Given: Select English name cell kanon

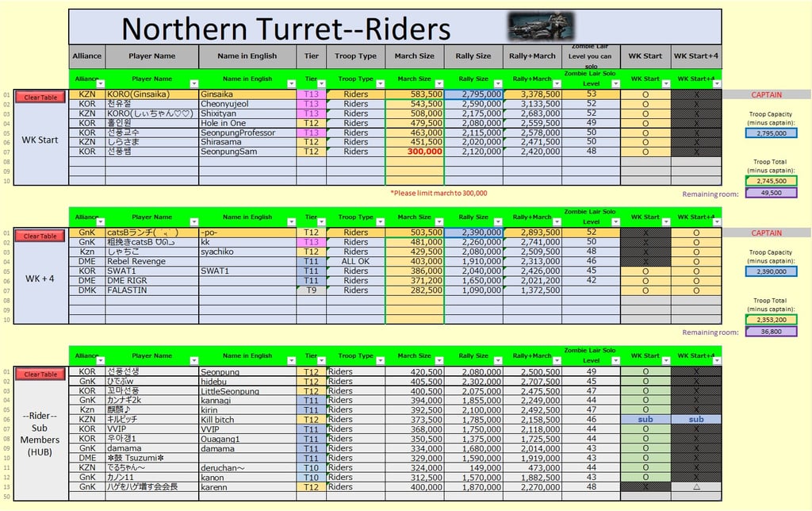Looking at the screenshot, I should [247, 478].
